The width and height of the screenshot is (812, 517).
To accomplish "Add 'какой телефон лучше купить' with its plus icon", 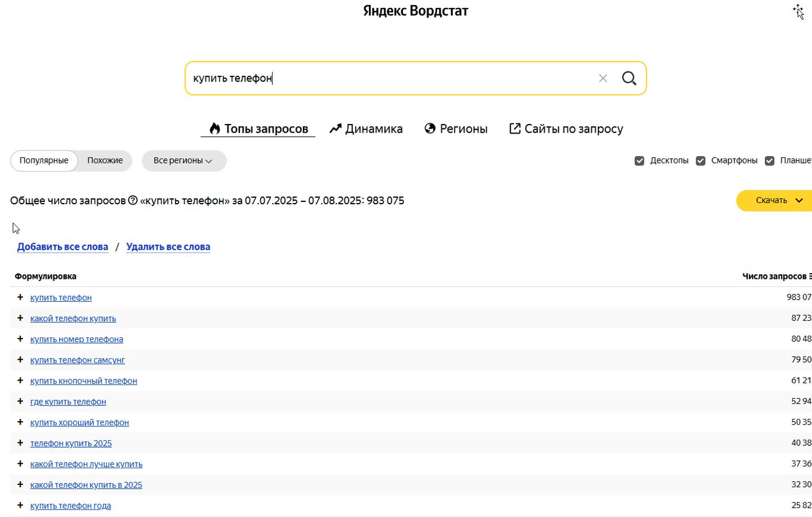I will pyautogui.click(x=20, y=464).
